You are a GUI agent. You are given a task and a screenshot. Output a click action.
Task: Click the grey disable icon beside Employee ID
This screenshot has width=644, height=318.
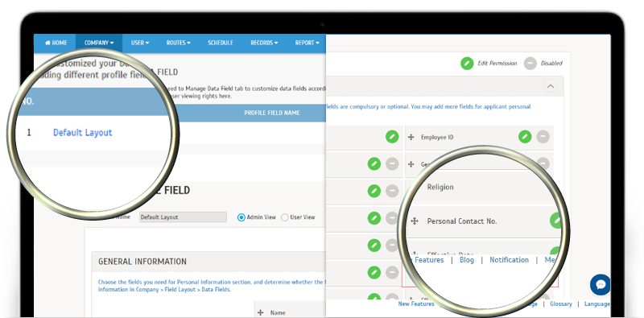pos(543,137)
